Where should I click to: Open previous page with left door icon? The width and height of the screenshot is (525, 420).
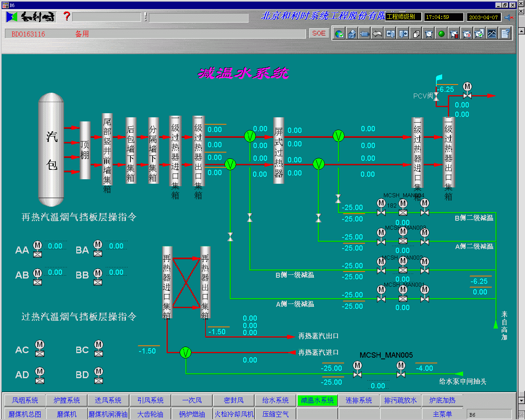tap(390, 34)
